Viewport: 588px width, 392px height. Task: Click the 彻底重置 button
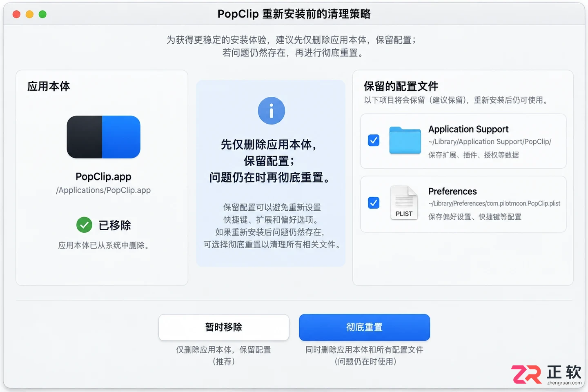click(x=364, y=327)
